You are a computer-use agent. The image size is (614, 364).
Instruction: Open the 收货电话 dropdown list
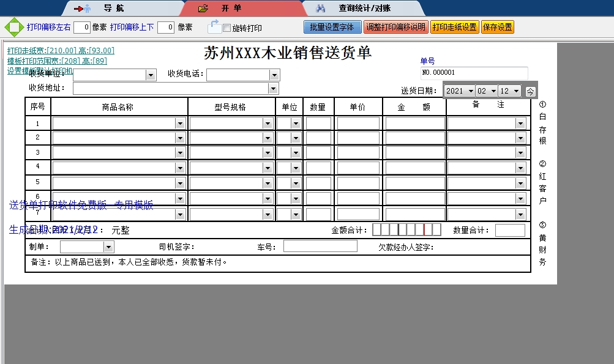pos(274,75)
